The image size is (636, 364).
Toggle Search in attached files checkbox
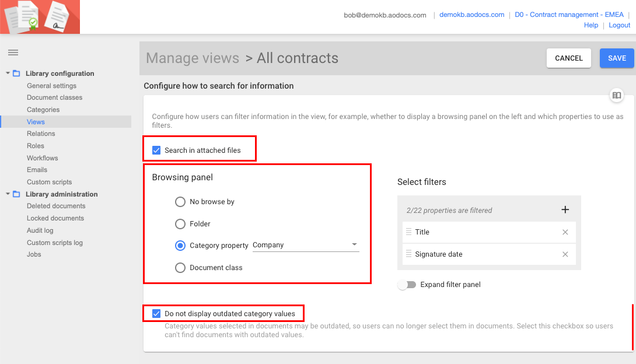tap(156, 150)
